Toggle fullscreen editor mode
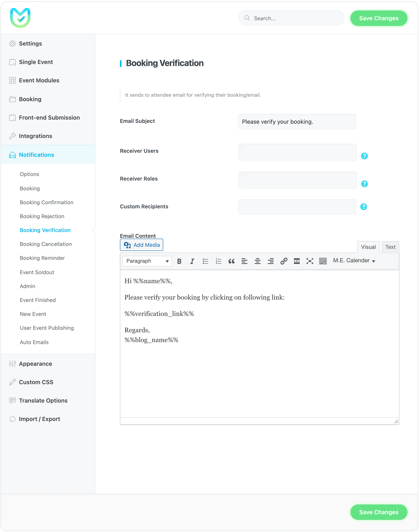420x532 pixels. 310,261
